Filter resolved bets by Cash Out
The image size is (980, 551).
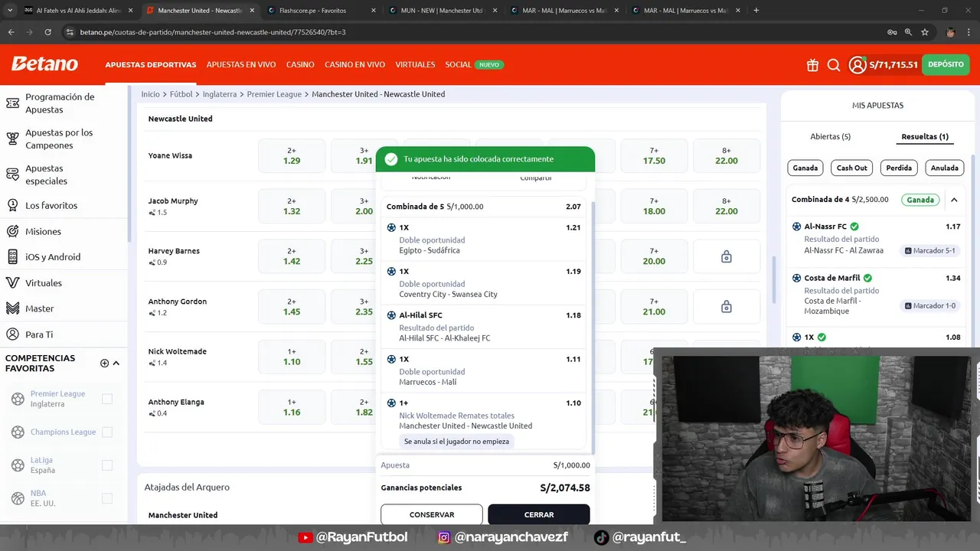coord(851,168)
